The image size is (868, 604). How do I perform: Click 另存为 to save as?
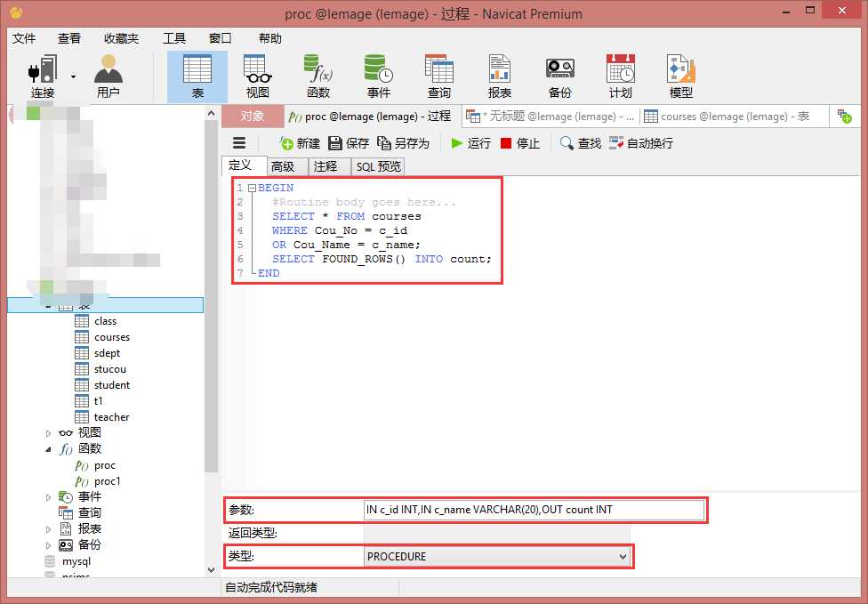(403, 143)
